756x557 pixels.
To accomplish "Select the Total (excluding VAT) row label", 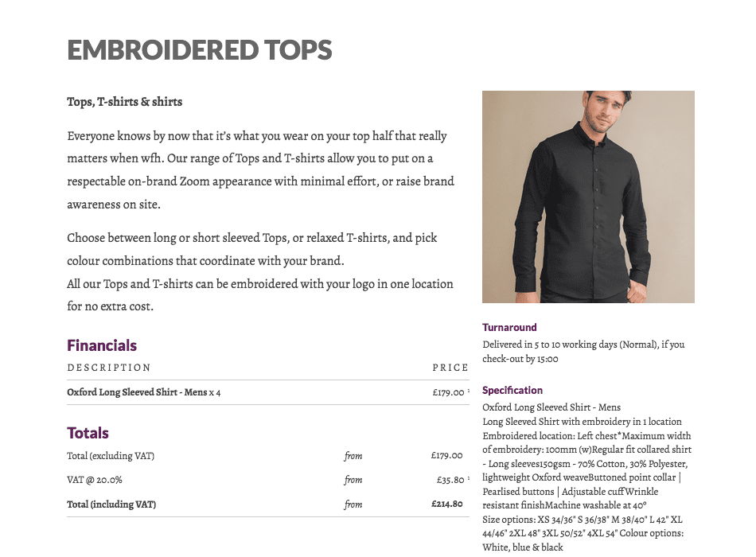I will [111, 456].
